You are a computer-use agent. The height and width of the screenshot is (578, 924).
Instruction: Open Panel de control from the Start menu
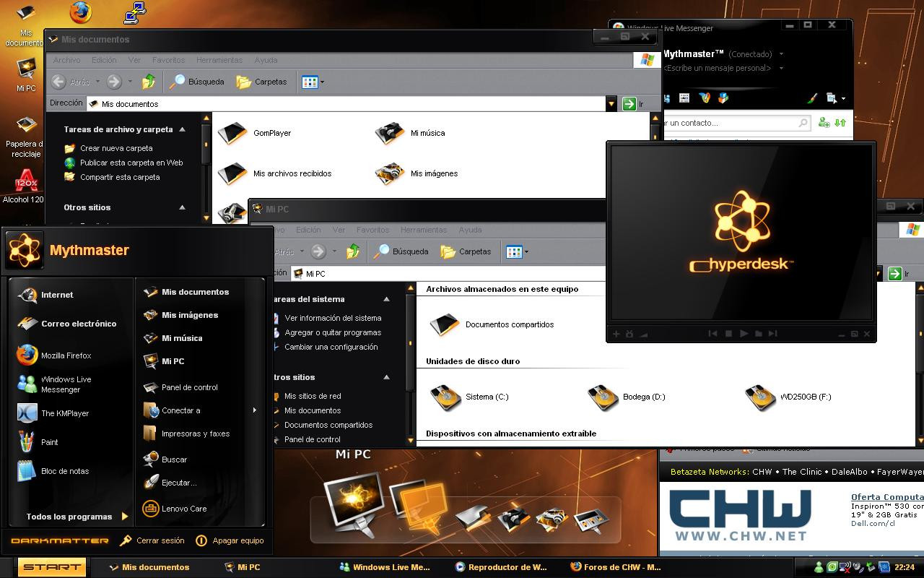tap(180, 387)
